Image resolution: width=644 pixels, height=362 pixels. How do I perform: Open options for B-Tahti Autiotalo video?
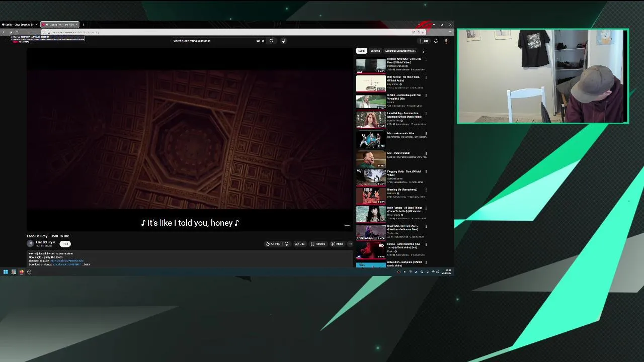426,96
